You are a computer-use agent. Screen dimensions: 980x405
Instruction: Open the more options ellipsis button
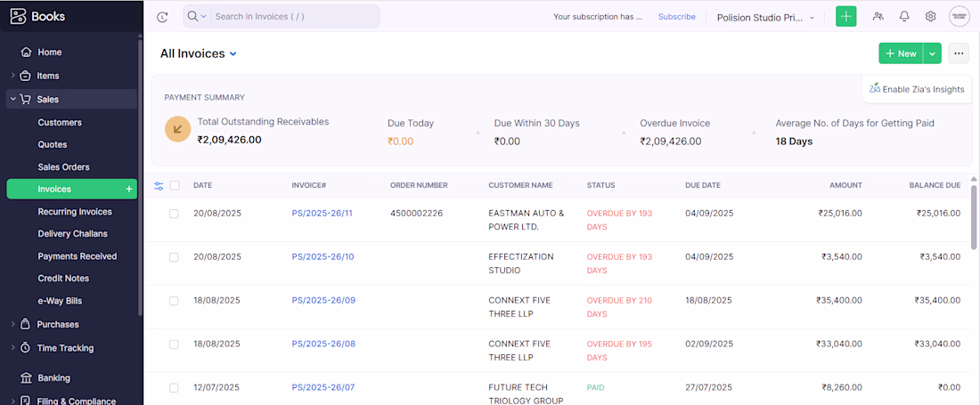coord(959,53)
